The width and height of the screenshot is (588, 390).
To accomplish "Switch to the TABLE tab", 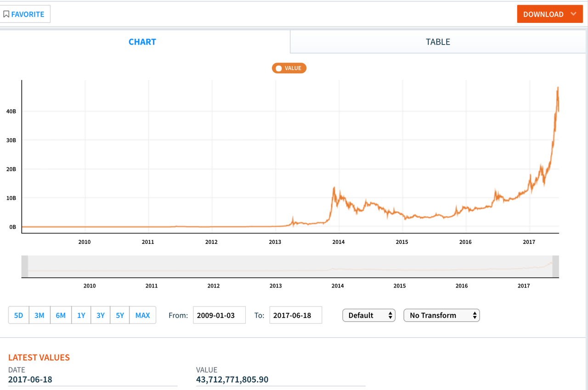I will (438, 42).
